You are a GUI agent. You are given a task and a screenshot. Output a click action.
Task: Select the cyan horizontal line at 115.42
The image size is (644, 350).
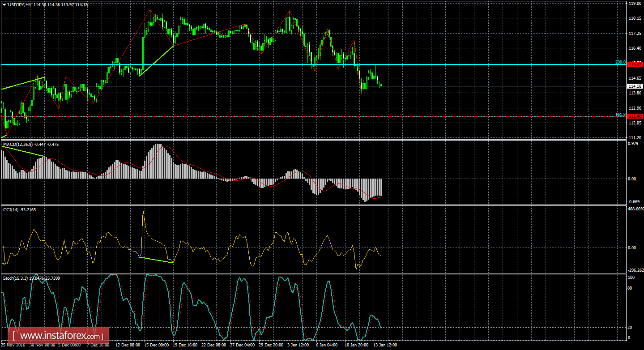313,64
